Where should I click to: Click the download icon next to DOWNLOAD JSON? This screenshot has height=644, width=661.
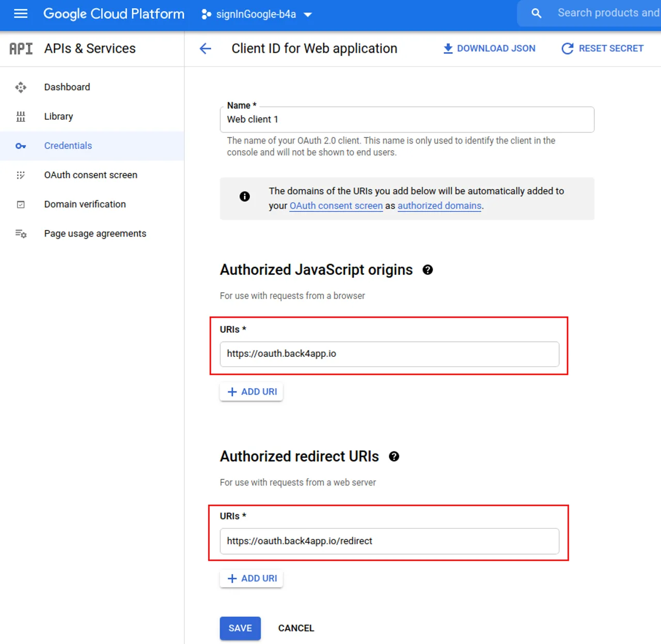tap(448, 48)
